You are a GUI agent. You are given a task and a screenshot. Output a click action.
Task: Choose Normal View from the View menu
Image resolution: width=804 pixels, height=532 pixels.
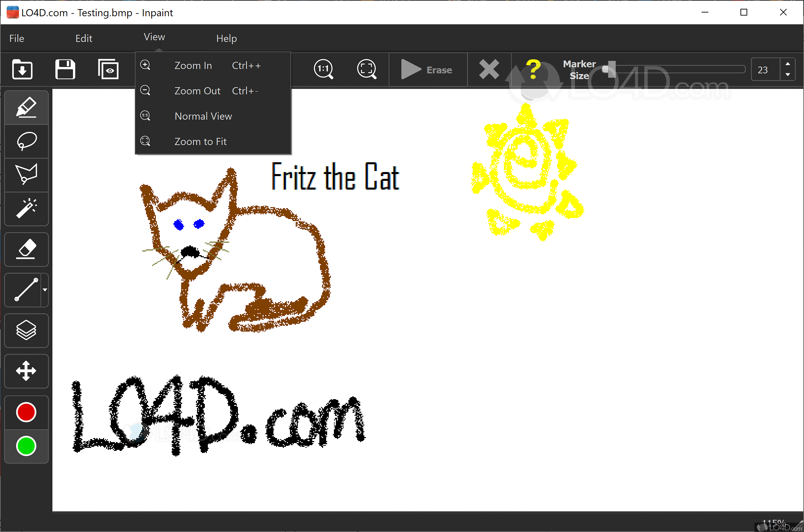pyautogui.click(x=203, y=116)
